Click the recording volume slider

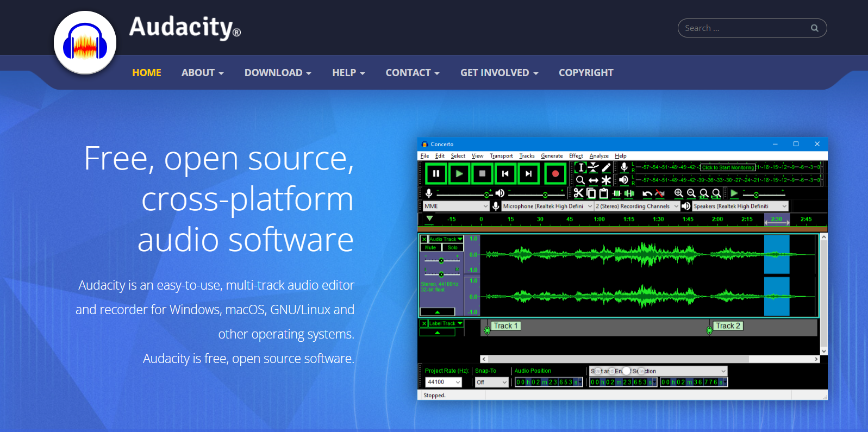click(x=464, y=194)
